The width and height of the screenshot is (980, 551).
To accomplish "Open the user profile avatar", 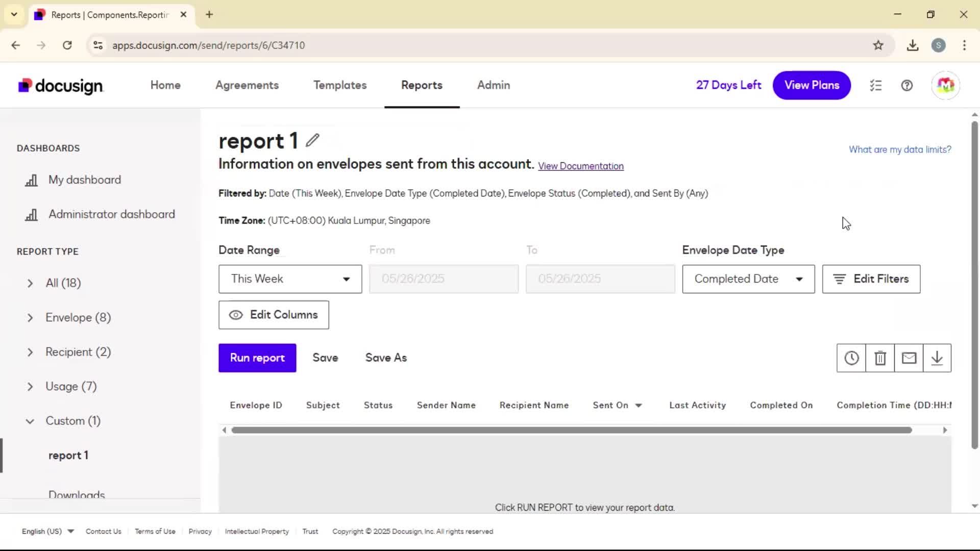I will point(945,85).
